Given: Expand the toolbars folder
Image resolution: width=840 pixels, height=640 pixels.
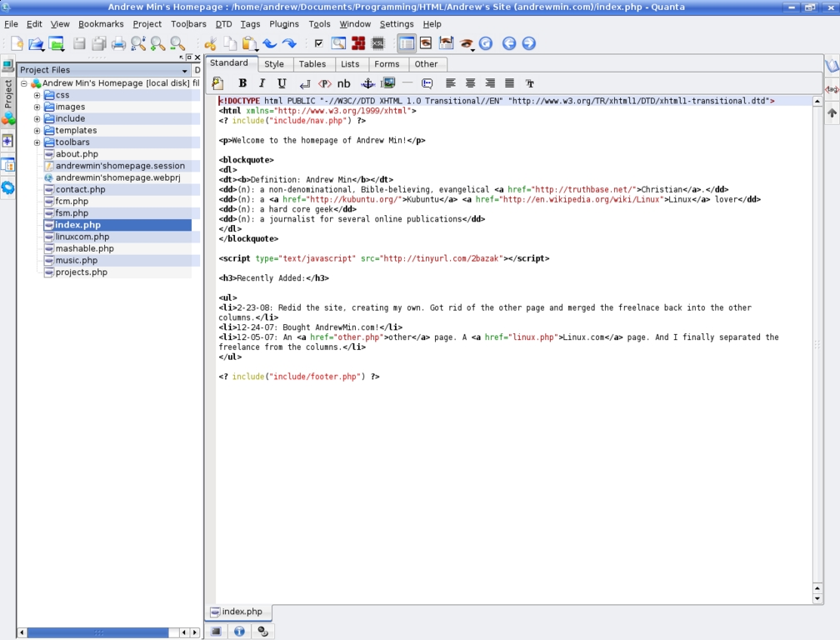Looking at the screenshot, I should (x=36, y=142).
